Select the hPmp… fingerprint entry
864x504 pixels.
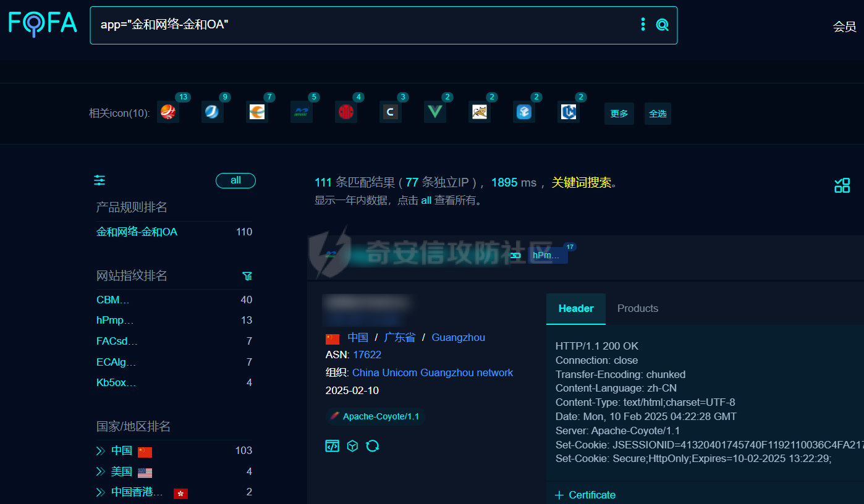tap(115, 320)
